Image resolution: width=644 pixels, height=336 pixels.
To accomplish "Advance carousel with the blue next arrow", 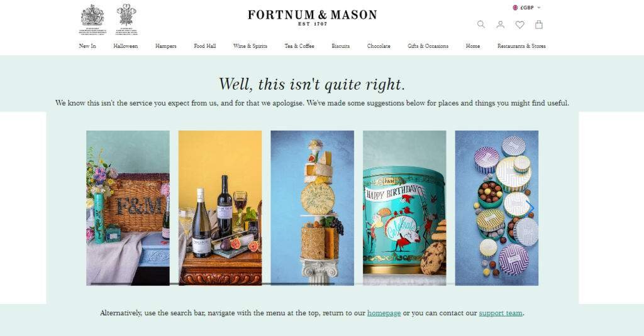I will click(530, 208).
